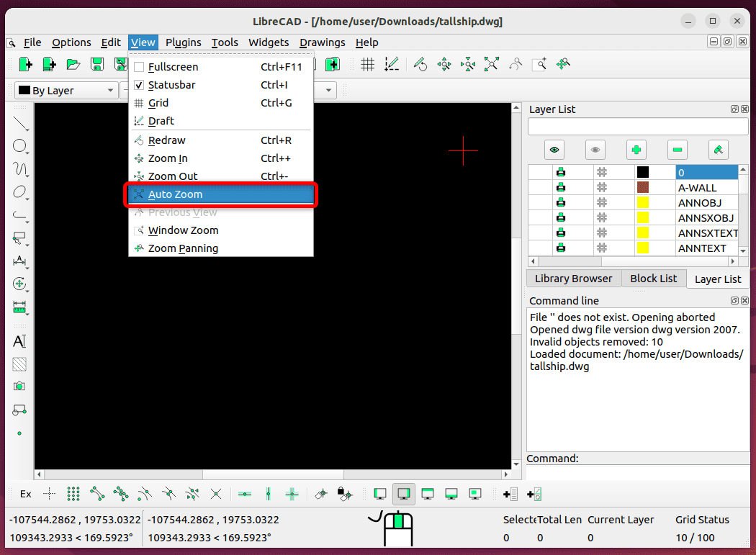
Task: Toggle exclusive snap mode Ex
Action: coord(25,494)
